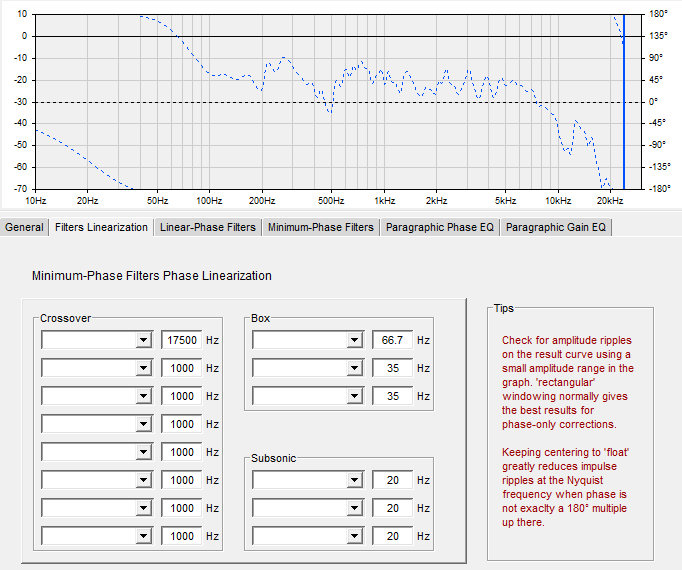The width and height of the screenshot is (682, 570).
Task: Expand the seventh Crossover filter type dropdown
Action: coord(97,508)
